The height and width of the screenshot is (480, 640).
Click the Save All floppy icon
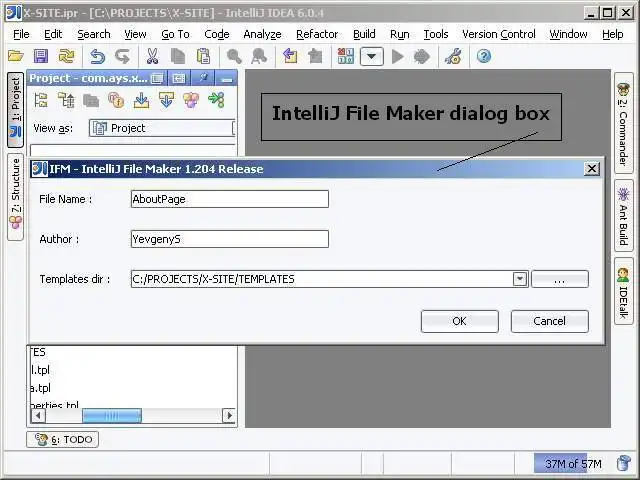click(40, 56)
